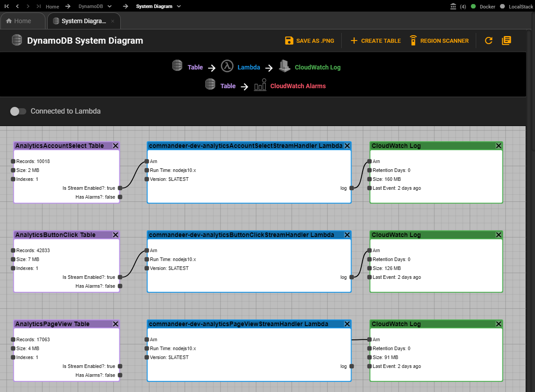Click Size: 126 MB in CloudWatch Log

(387, 268)
